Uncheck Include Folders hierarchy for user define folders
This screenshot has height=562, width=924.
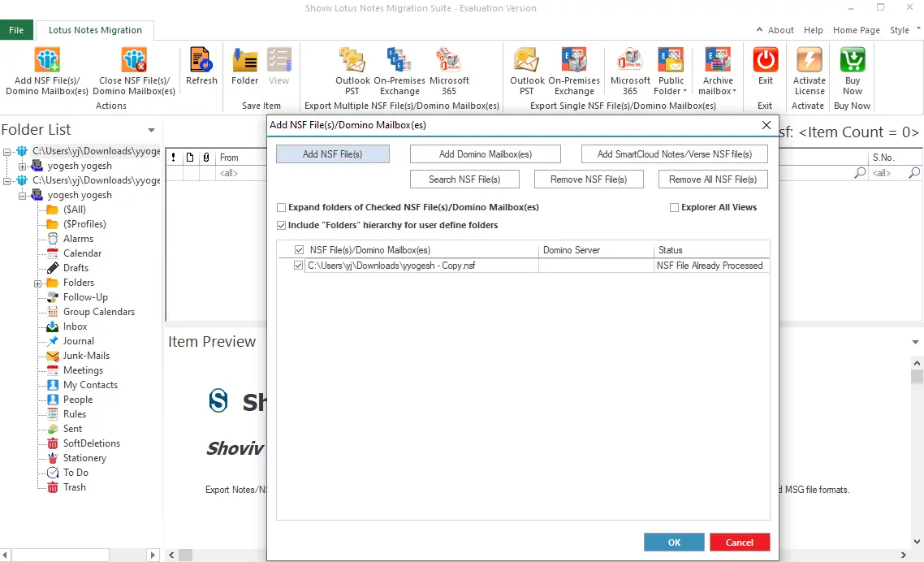click(281, 225)
